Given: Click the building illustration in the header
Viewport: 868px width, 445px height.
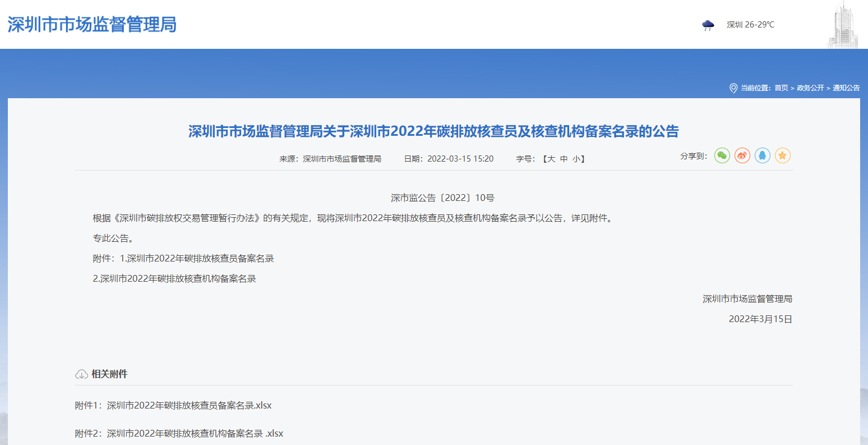Looking at the screenshot, I should tap(843, 25).
